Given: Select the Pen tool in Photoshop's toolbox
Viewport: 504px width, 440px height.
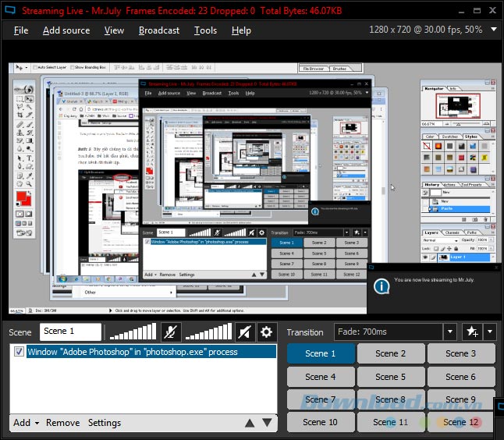Looking at the screenshot, I should coord(20,166).
